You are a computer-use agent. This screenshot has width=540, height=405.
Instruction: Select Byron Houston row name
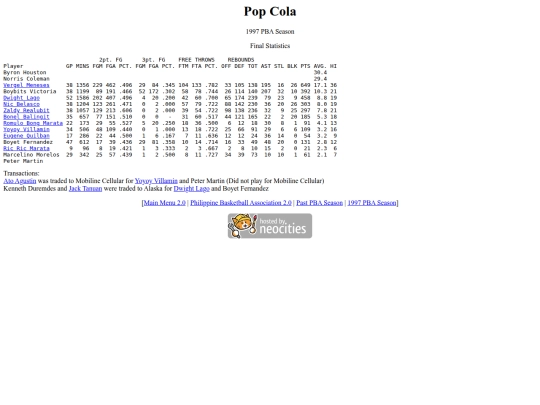25,72
